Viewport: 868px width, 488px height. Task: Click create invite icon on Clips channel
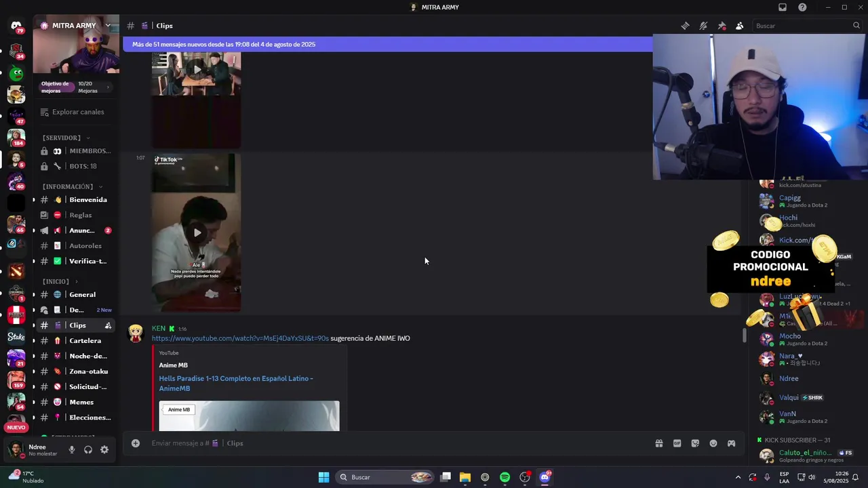(108, 325)
